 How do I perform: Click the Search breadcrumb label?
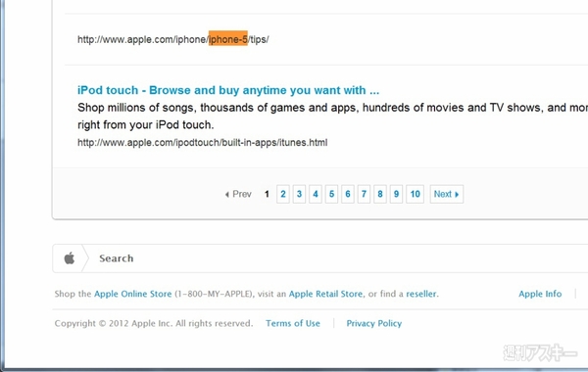117,258
